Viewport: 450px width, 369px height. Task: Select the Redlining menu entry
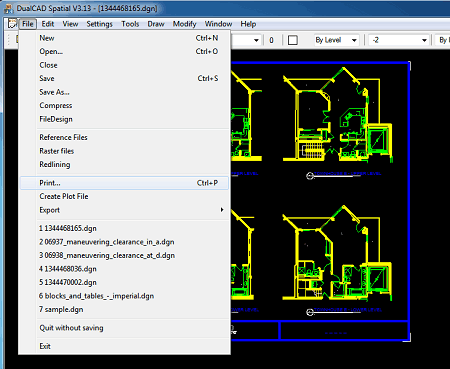point(124,164)
